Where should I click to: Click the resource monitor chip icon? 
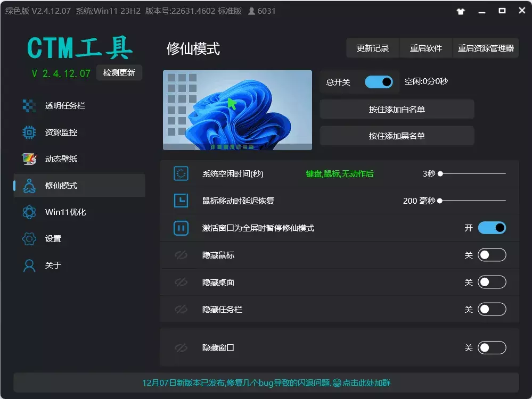(x=29, y=132)
